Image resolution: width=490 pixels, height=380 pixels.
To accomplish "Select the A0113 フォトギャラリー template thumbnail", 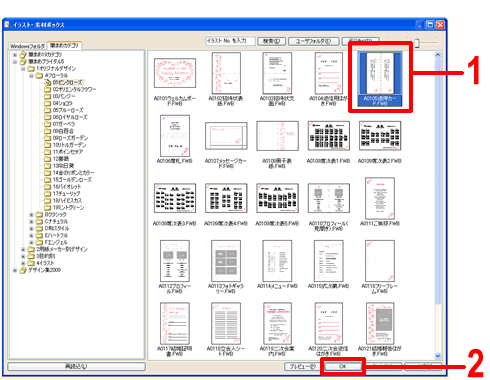I will point(226,261).
